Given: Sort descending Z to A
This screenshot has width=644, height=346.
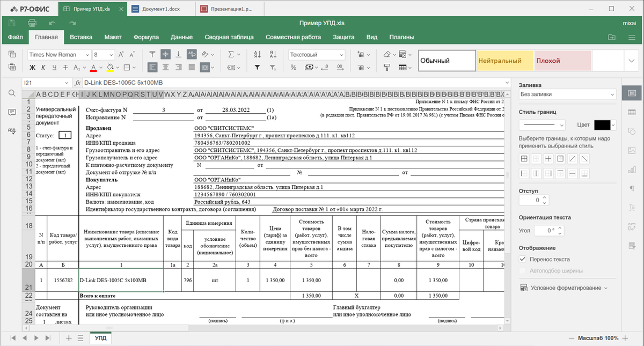Looking at the screenshot, I should coord(272,55).
